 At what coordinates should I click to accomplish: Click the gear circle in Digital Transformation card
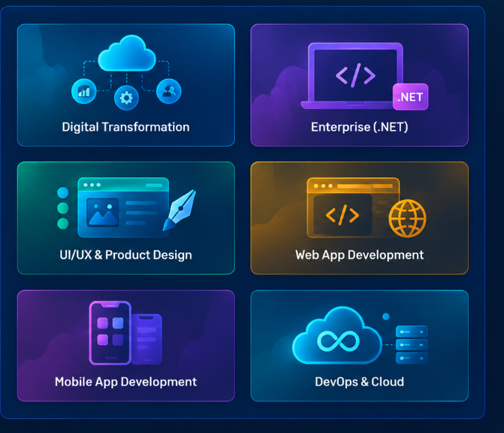click(x=126, y=98)
